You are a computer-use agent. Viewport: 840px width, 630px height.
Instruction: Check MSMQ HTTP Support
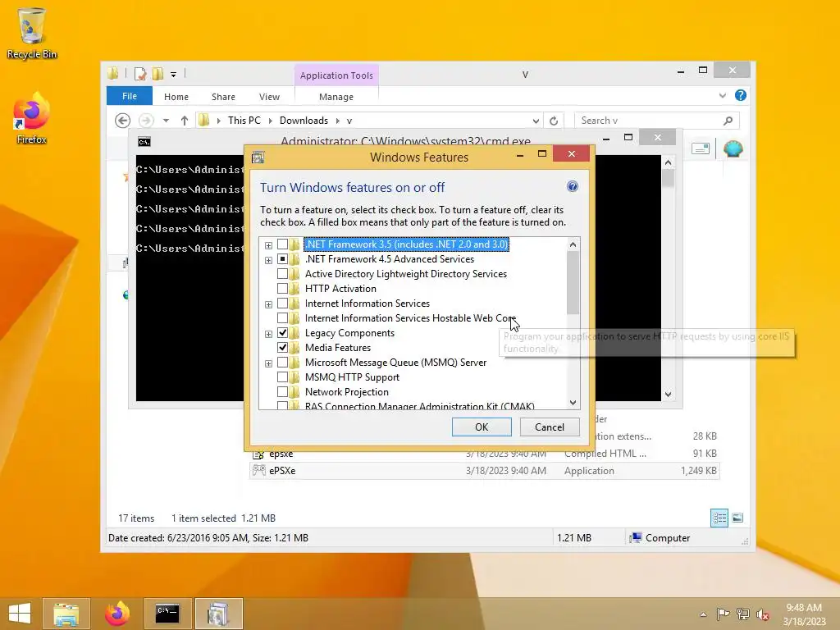pyautogui.click(x=282, y=377)
